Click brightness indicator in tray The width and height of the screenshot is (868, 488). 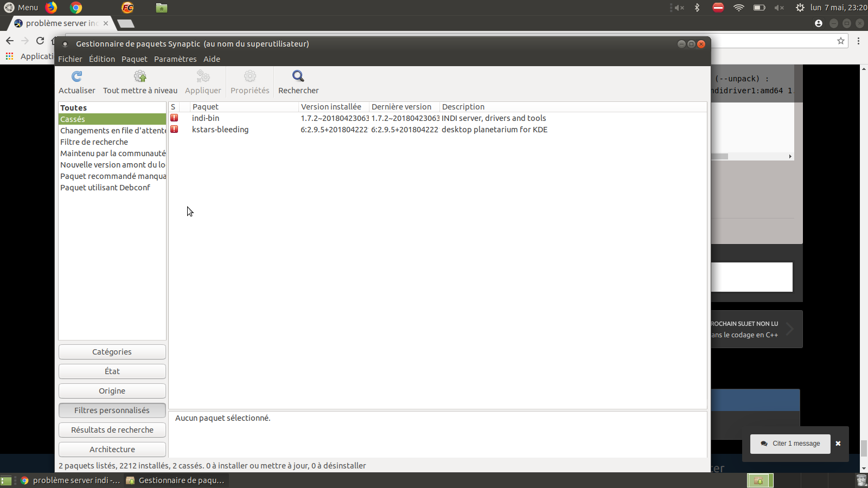[x=800, y=8]
